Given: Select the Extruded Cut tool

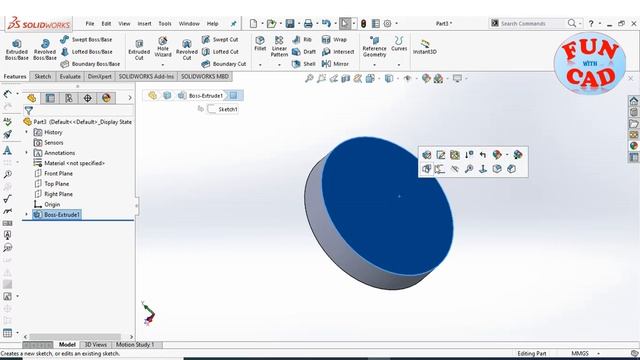Looking at the screenshot, I should (139, 50).
